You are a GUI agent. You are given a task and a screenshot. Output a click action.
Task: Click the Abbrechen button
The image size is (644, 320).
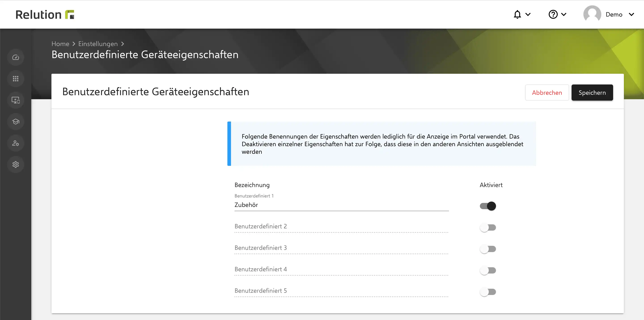pos(547,93)
